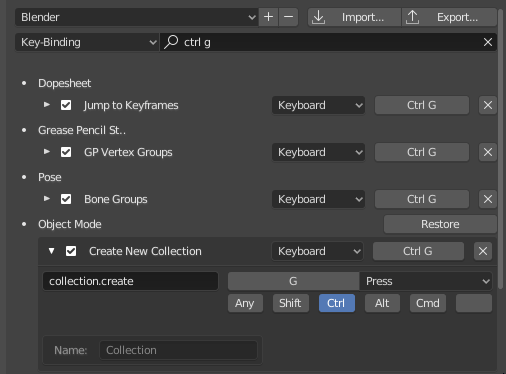506x374 pixels.
Task: Click the Name field showing Collection
Action: click(178, 350)
